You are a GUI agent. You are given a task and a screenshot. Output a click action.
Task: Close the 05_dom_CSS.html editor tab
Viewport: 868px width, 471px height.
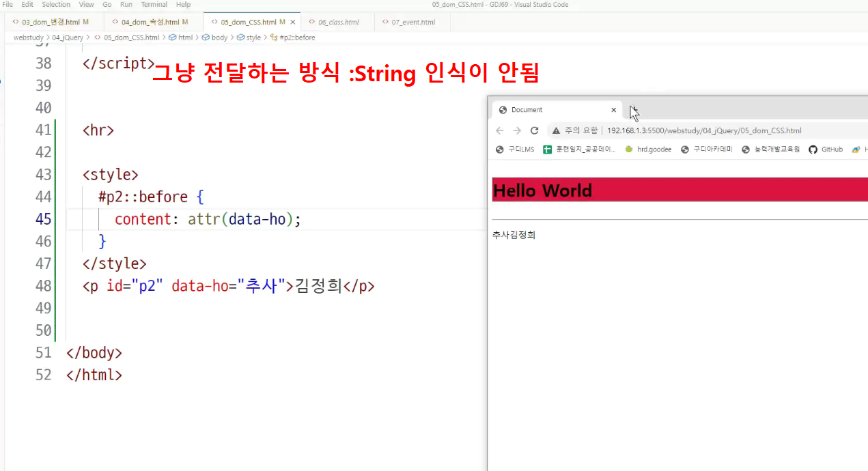(294, 22)
